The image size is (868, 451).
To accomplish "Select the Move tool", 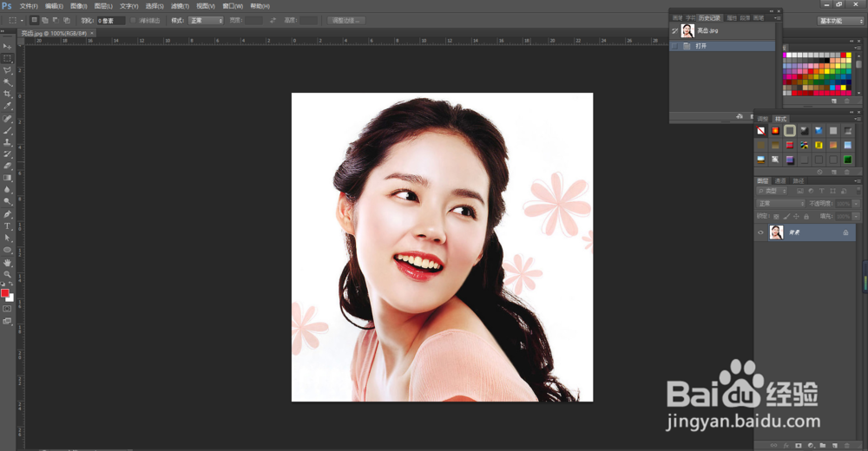I will tap(7, 47).
